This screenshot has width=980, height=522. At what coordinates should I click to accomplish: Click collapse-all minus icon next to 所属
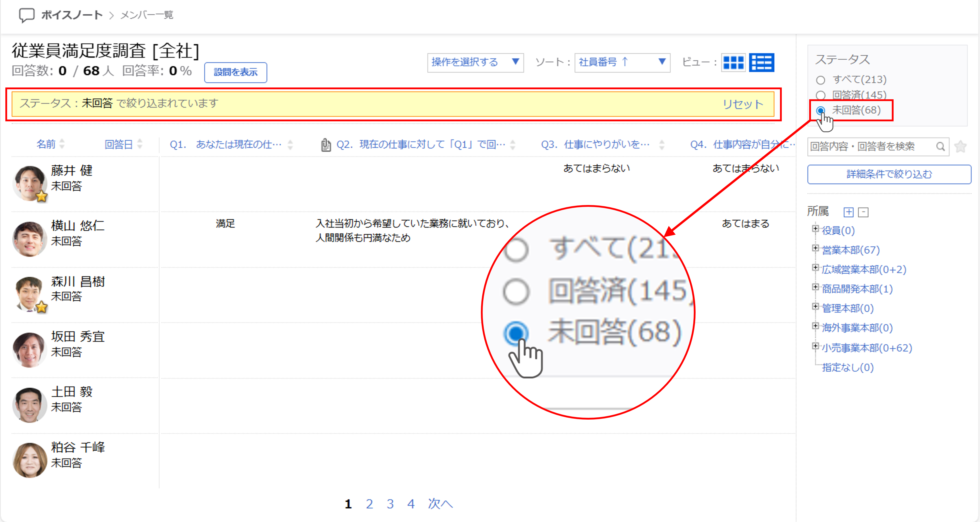(863, 212)
